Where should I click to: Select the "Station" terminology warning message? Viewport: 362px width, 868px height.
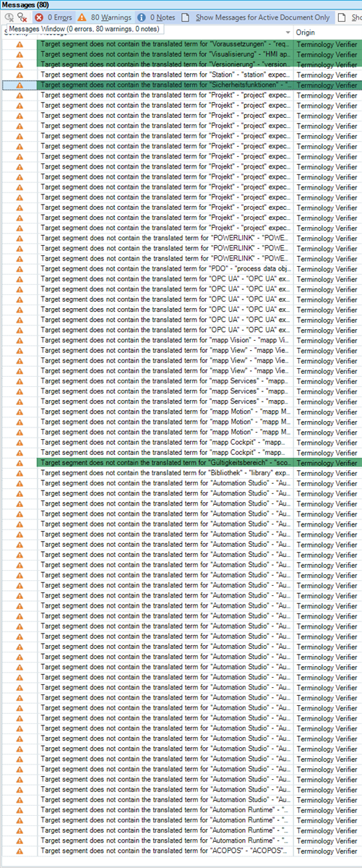[x=166, y=75]
